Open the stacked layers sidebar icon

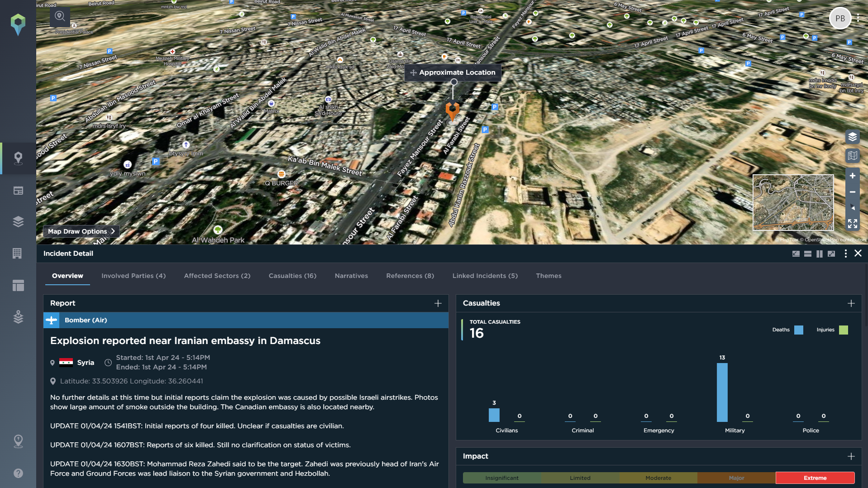(x=18, y=222)
